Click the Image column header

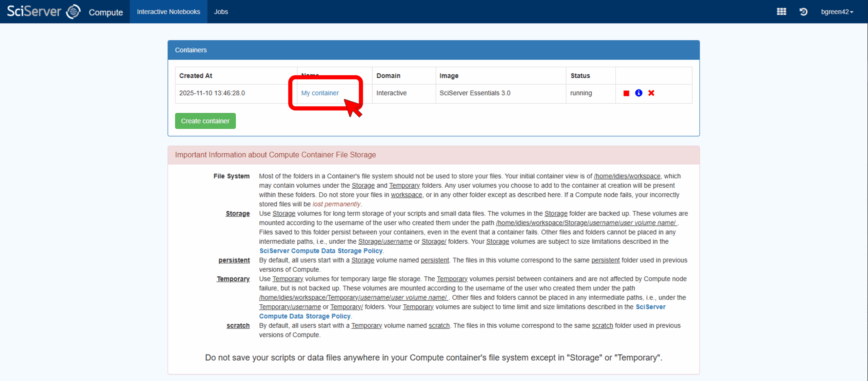click(449, 76)
